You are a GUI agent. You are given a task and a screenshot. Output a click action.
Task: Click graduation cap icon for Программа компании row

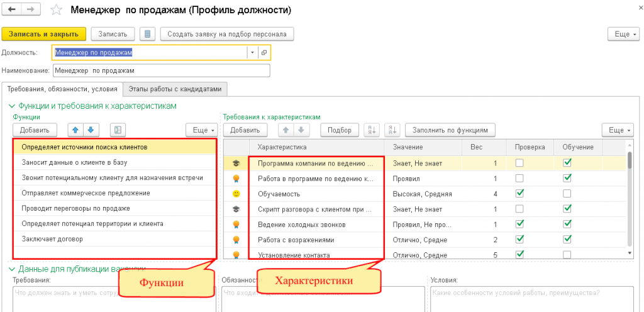[x=236, y=164]
